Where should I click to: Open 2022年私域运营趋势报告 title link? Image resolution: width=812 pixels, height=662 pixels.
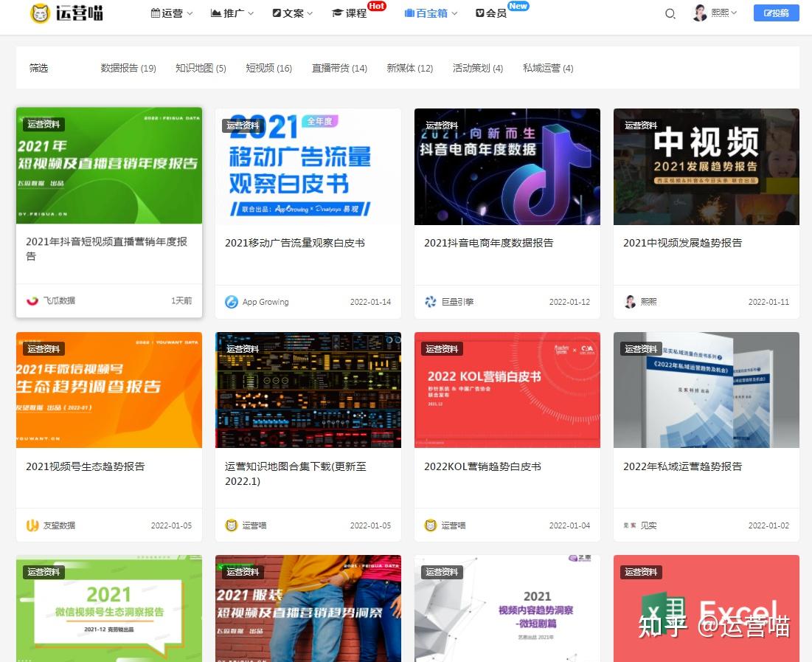pos(682,466)
